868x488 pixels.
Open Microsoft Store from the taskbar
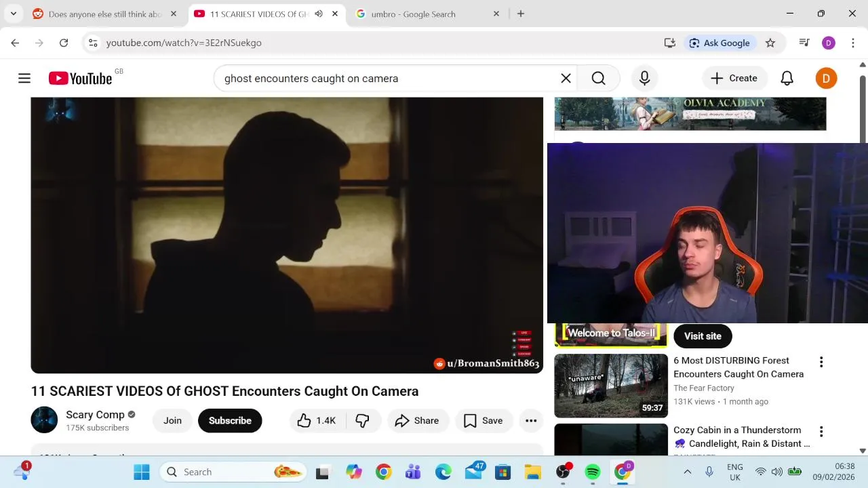[503, 472]
